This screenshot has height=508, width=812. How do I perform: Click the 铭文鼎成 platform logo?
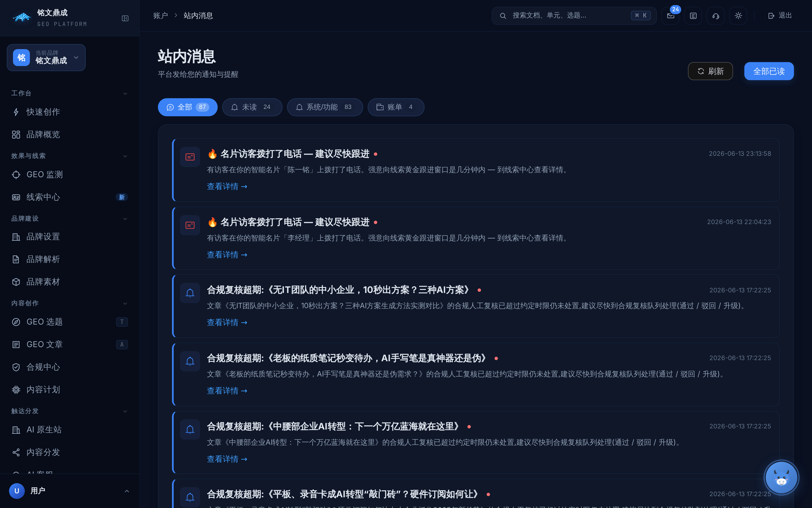(x=22, y=17)
